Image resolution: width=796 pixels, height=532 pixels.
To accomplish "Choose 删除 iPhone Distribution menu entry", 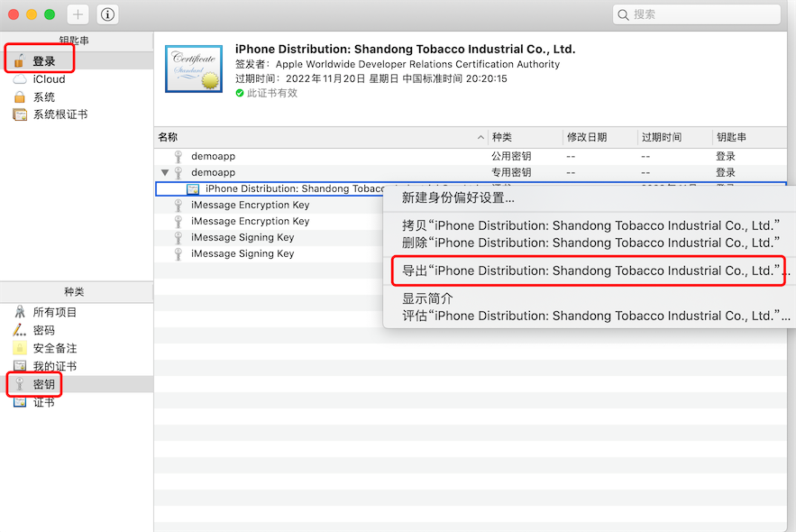I will click(x=590, y=243).
